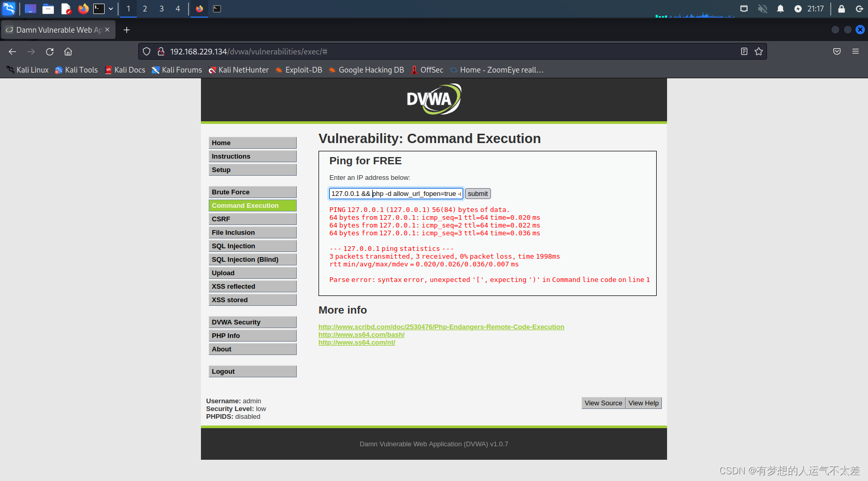The height and width of the screenshot is (481, 868).
Task: Click the logout power icon in the panel
Action: click(x=859, y=9)
